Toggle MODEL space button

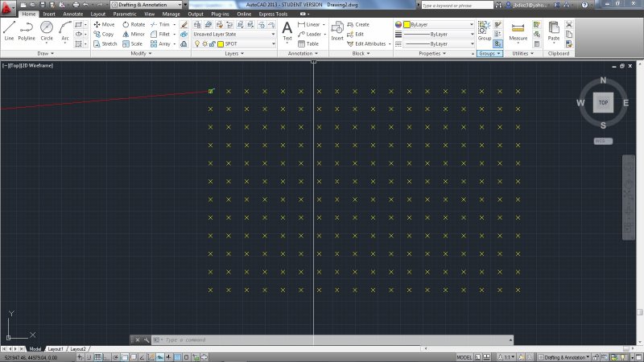[464, 357]
